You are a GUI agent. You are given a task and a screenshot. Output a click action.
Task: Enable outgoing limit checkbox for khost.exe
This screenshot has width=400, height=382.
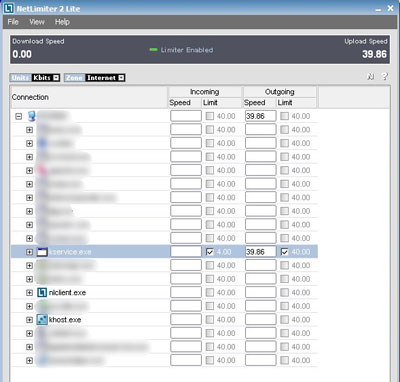coord(284,320)
